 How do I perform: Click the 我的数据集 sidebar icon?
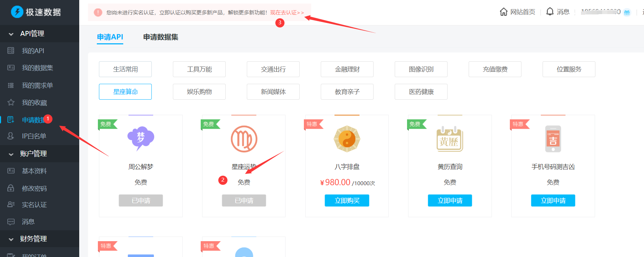tap(11, 68)
